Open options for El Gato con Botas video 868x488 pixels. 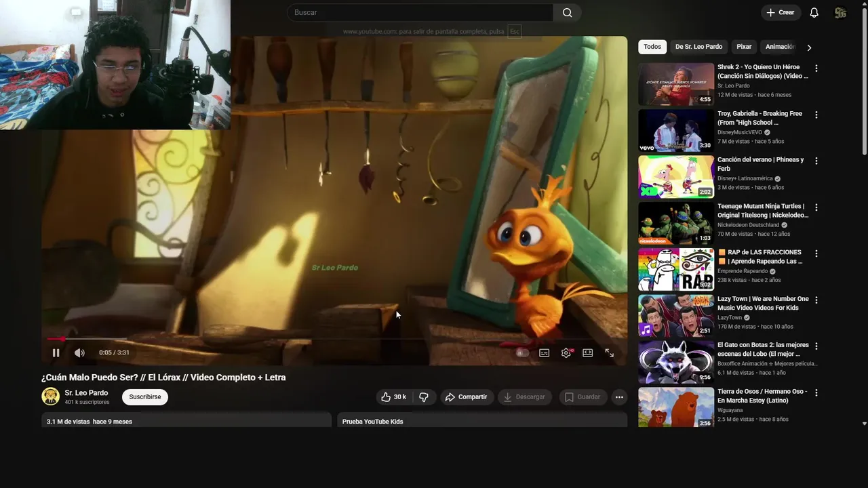click(x=816, y=346)
